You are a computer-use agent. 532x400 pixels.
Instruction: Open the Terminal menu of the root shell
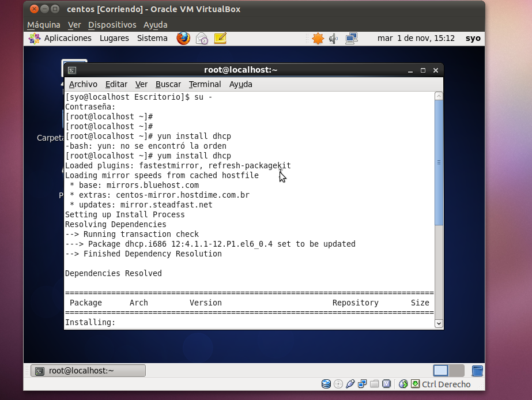tap(205, 84)
